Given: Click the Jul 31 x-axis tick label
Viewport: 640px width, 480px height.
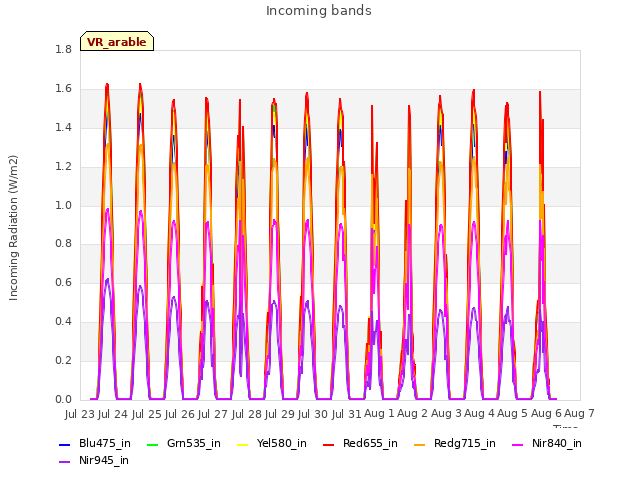Looking at the screenshot, I should tap(346, 414).
